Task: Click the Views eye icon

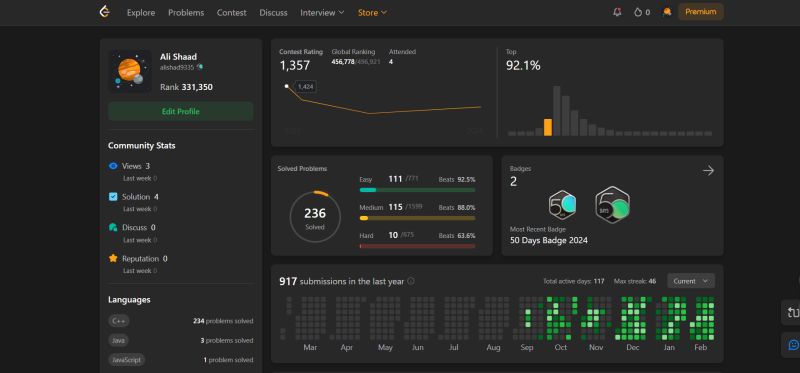Action: 113,166
